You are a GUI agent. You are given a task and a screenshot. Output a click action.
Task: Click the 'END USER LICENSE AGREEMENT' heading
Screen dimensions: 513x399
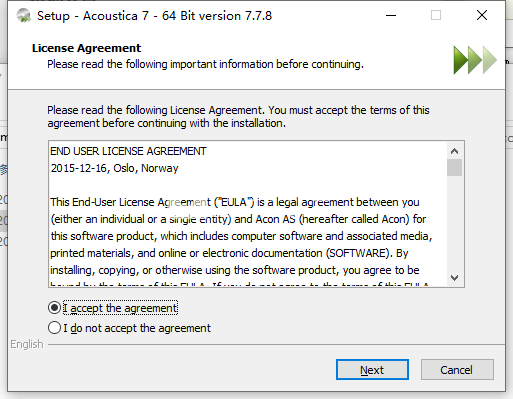(128, 151)
